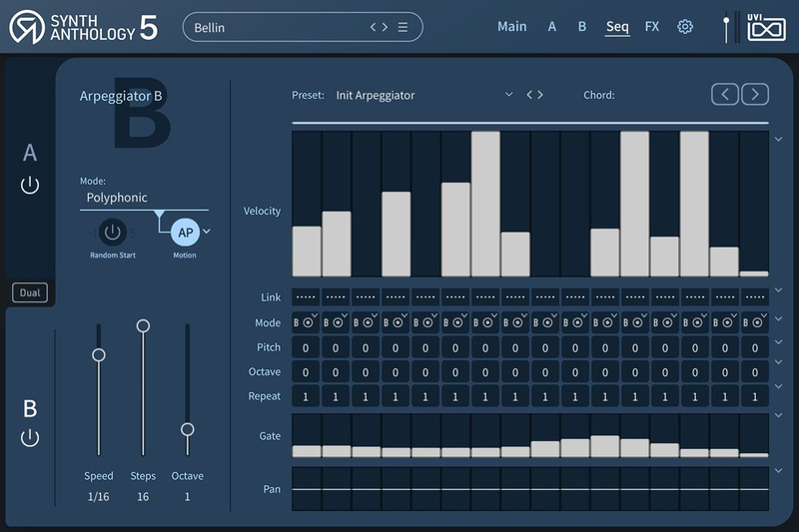The width and height of the screenshot is (799, 532).
Task: Expand the Gate lane options chevron
Action: tap(779, 415)
